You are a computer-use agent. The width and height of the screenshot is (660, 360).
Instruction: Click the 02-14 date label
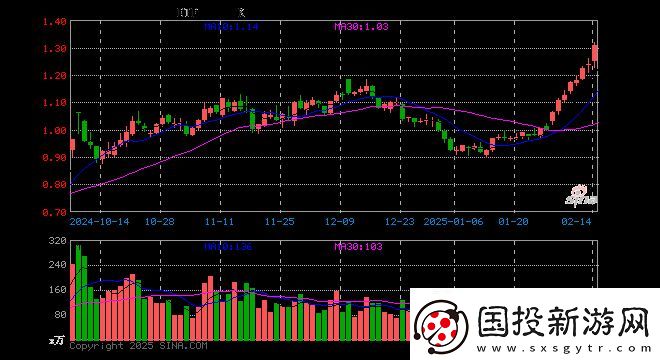(576, 222)
